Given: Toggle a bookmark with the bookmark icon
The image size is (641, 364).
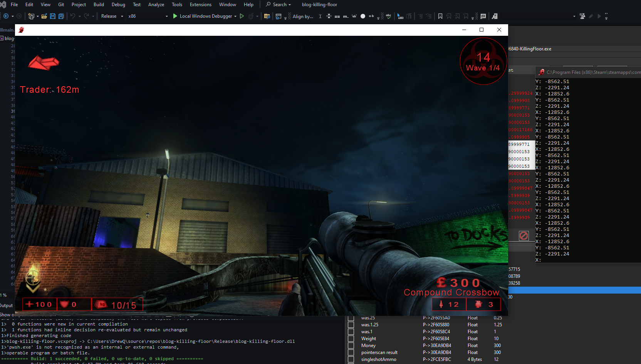Looking at the screenshot, I should tap(440, 16).
